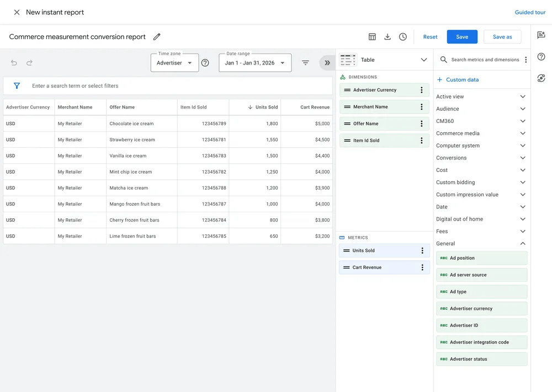552x392 pixels.
Task: Collapse the General category
Action: 523,244
